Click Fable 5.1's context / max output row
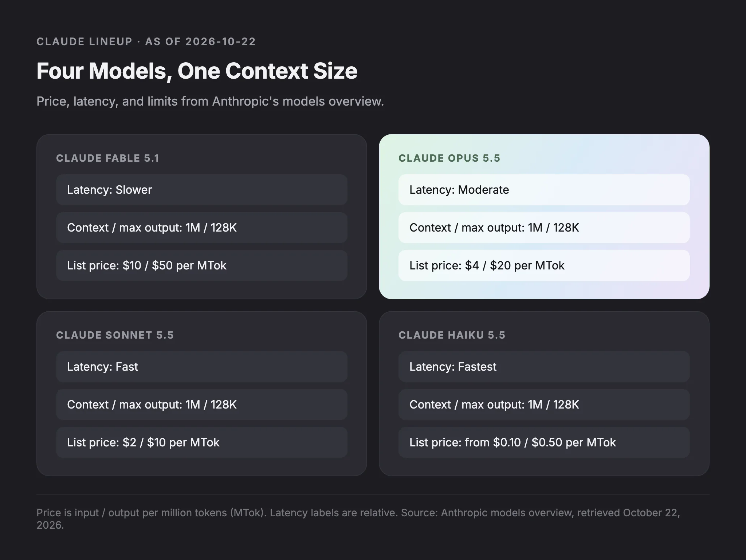 tap(201, 228)
